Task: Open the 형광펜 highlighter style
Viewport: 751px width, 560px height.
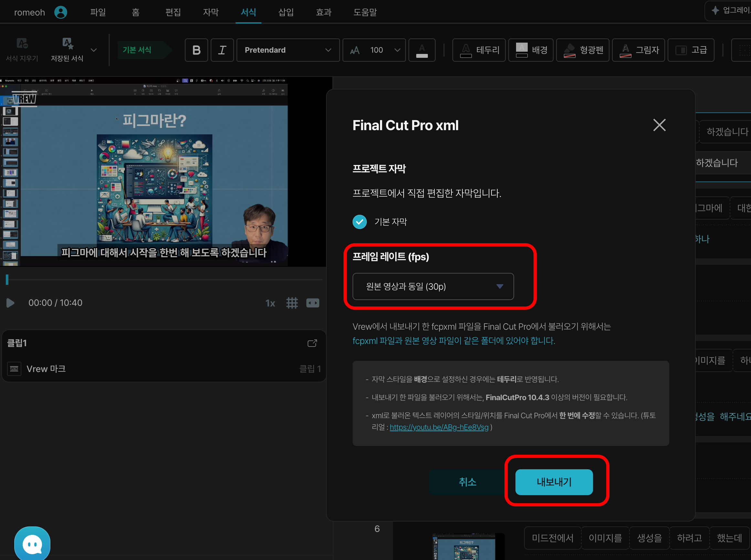Action: point(583,50)
